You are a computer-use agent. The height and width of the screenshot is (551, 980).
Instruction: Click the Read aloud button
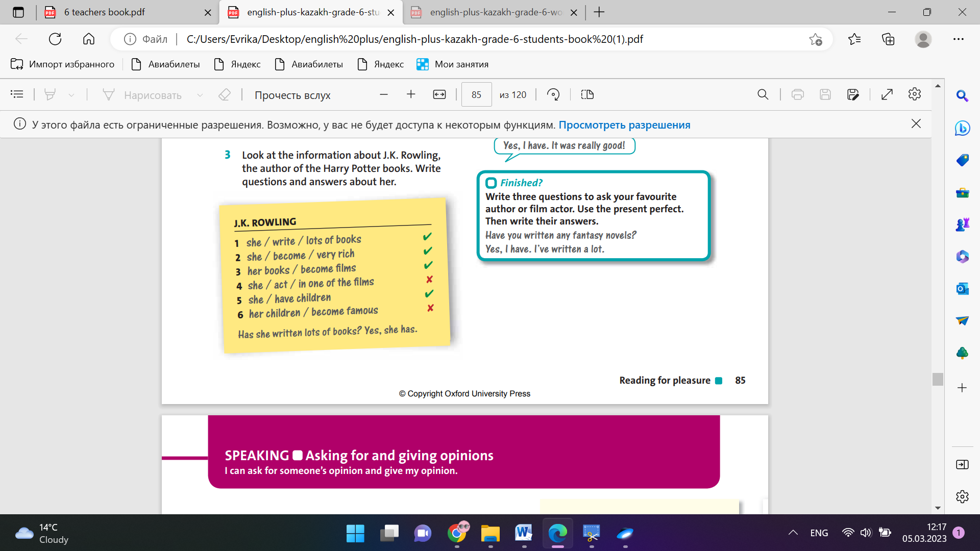coord(292,95)
